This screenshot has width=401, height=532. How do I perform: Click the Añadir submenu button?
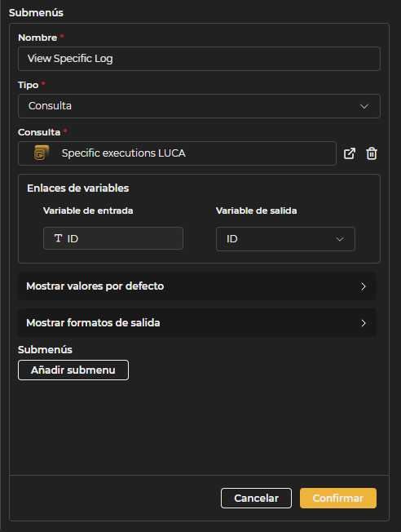click(73, 370)
